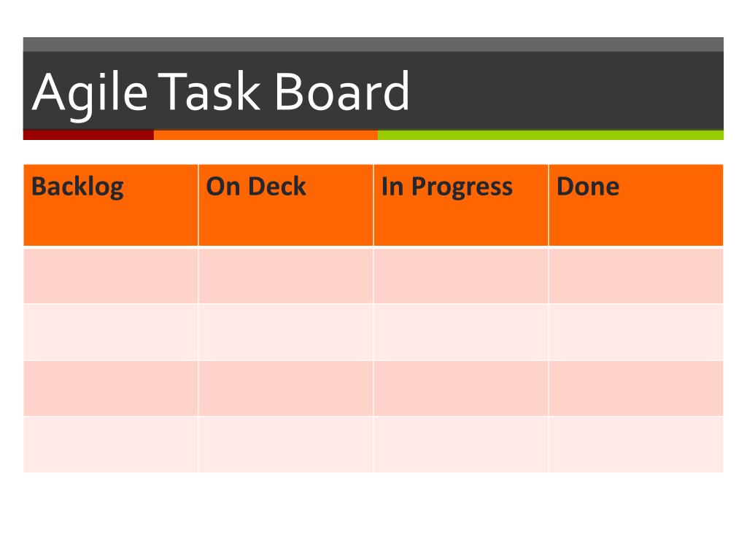Click the On Deck column header
The width and height of the screenshot is (747, 560).
point(286,205)
